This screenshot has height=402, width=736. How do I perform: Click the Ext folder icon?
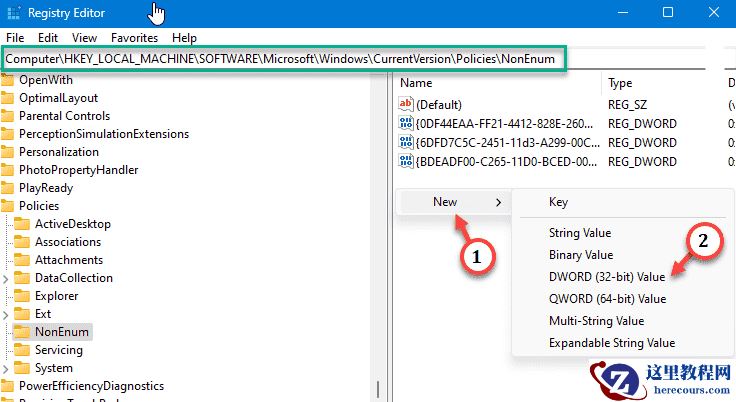[x=22, y=314]
